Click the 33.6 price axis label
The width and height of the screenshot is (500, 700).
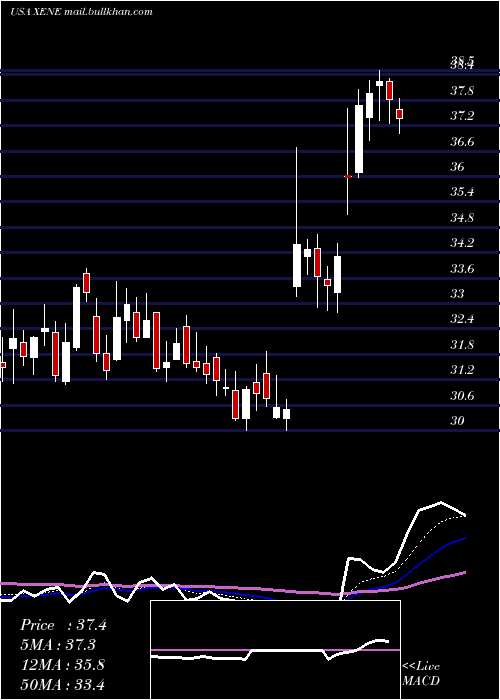pos(462,269)
